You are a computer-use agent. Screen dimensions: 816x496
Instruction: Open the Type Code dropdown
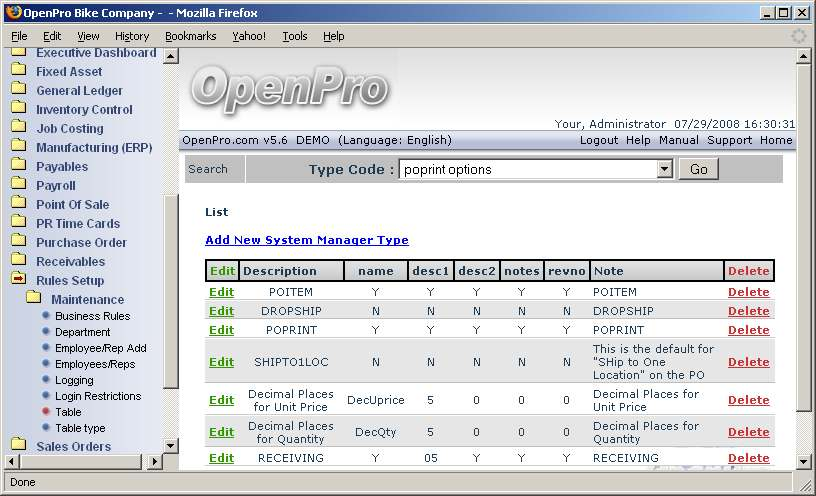664,170
